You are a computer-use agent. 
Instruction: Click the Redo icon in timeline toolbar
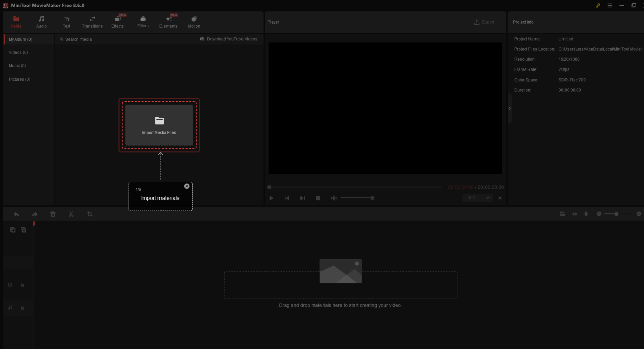tap(35, 214)
